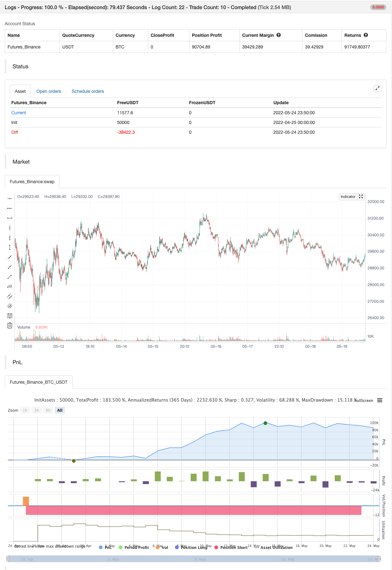Select the diagonal segment drawing tool
This screenshot has height=570, width=392.
pyautogui.click(x=10, y=276)
